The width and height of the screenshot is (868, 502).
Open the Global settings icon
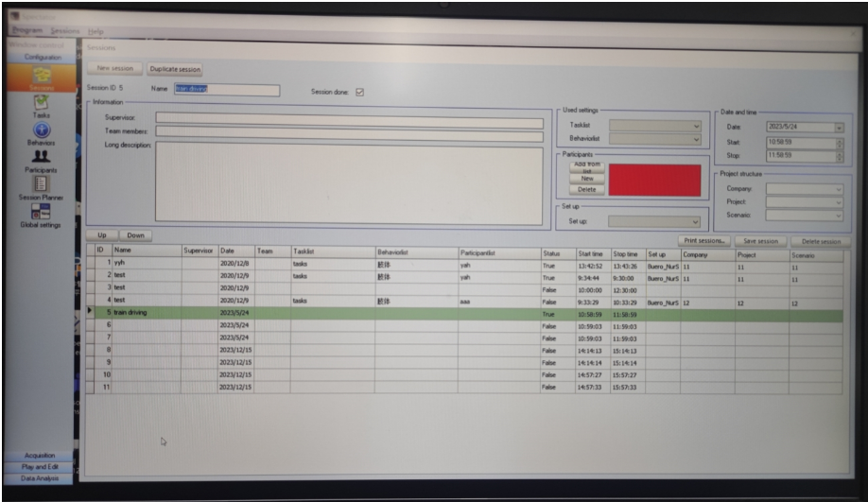pyautogui.click(x=42, y=212)
